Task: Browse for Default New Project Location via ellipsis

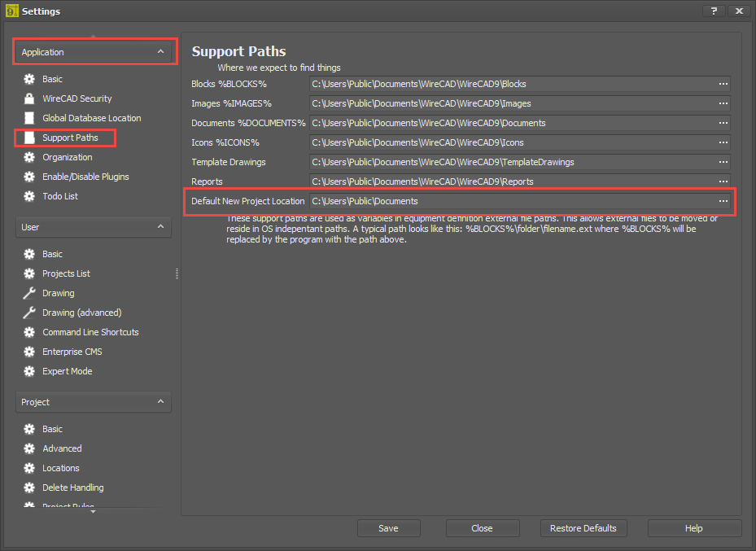Action: [723, 201]
